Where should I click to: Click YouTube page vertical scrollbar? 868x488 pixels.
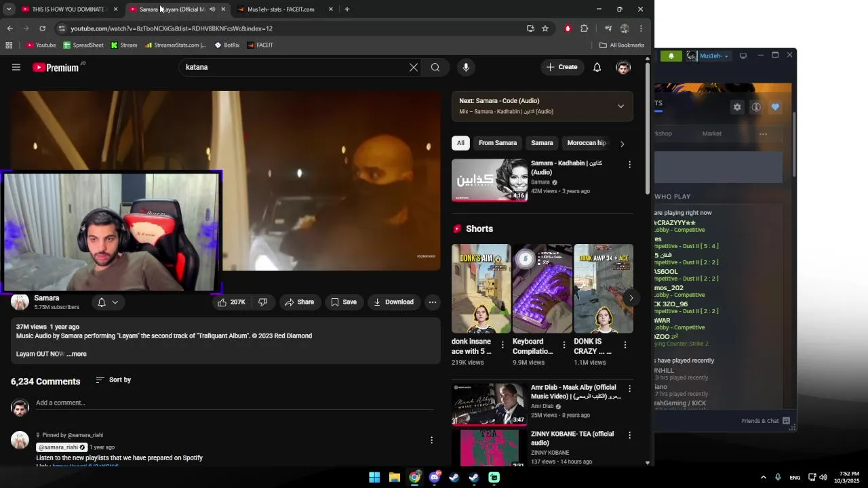648,129
